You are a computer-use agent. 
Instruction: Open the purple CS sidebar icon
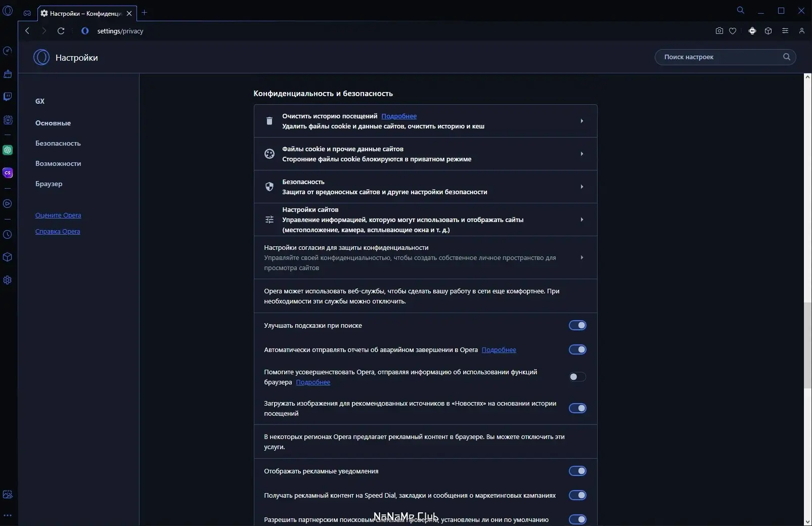[8, 173]
